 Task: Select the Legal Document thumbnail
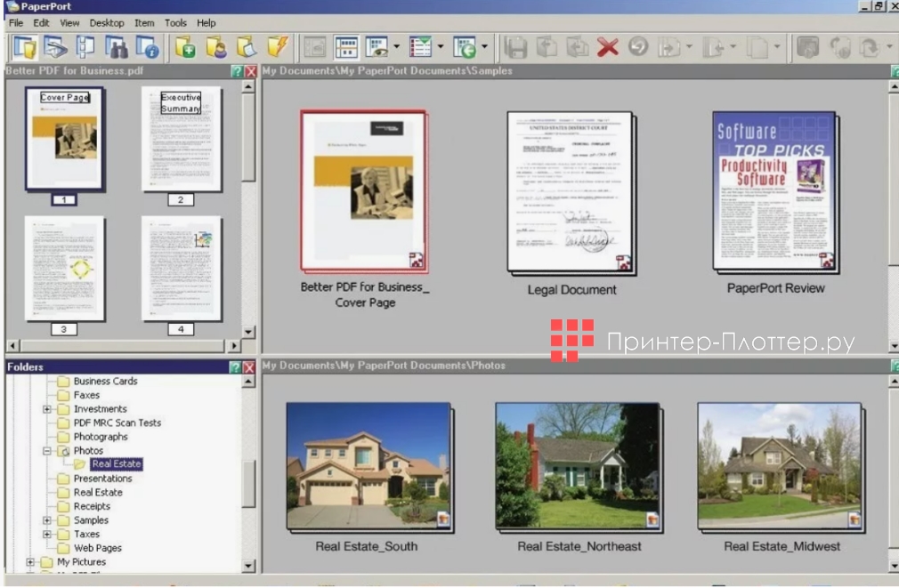coord(570,193)
